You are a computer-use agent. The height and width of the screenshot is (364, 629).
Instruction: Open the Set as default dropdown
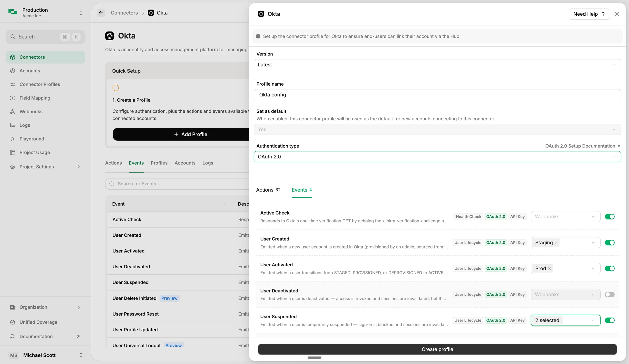pos(437,129)
